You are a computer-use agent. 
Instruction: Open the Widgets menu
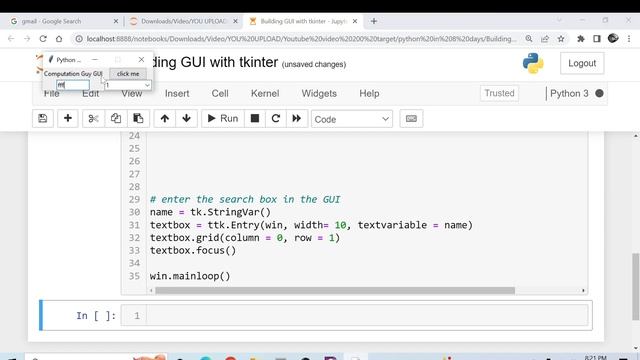(319, 93)
